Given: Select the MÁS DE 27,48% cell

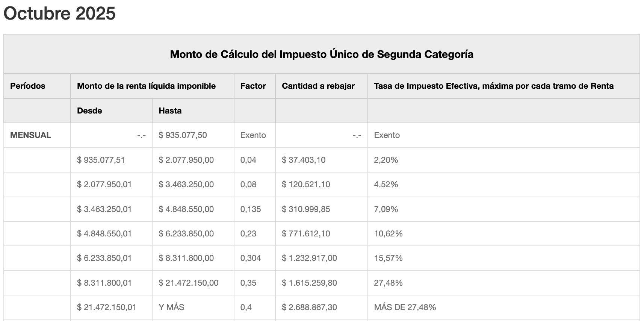Looking at the screenshot, I should tap(405, 307).
